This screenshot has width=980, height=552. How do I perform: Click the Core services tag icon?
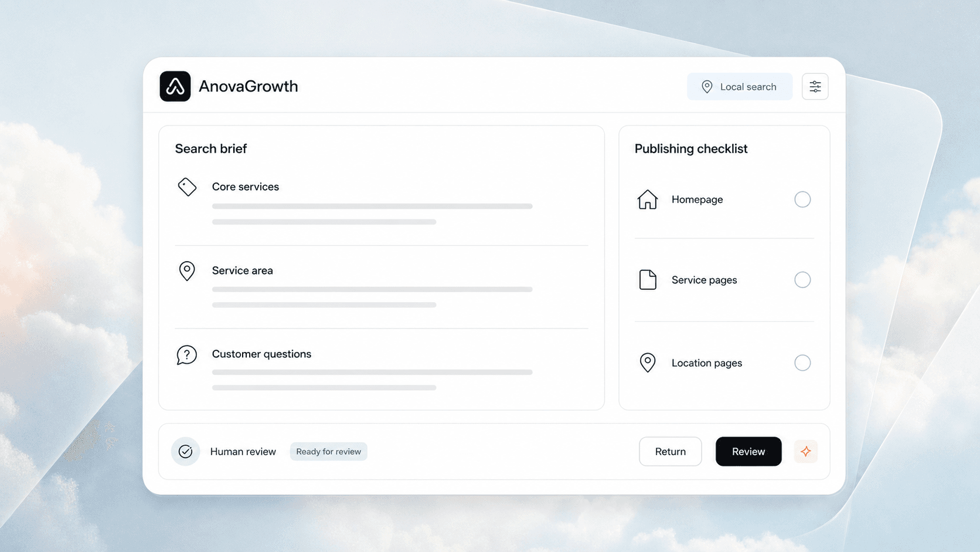tap(187, 187)
